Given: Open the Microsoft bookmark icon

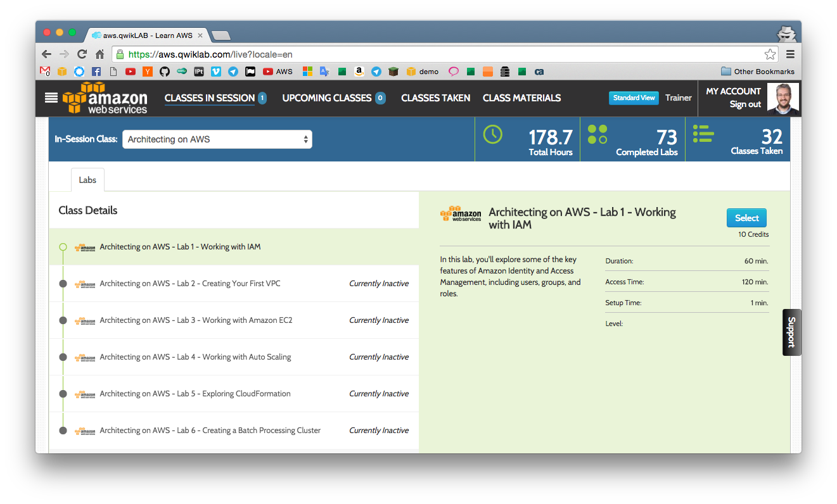Looking at the screenshot, I should (x=307, y=72).
